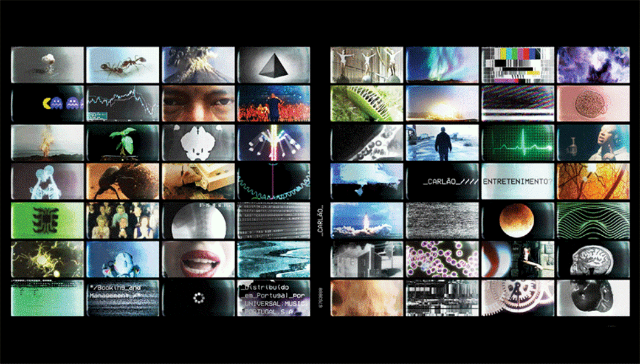640x364 pixels.
Task: Click the stock market chart thumbnail
Action: 123,103
